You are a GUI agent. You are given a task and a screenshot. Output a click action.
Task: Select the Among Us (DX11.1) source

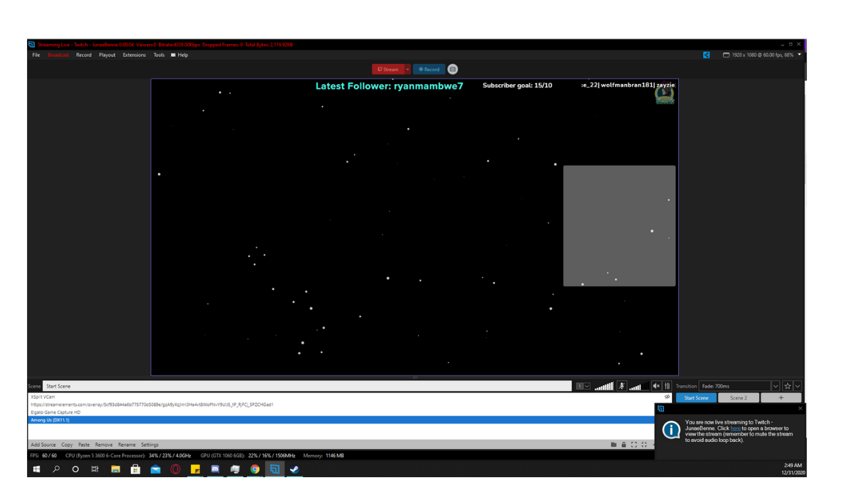pyautogui.click(x=342, y=420)
